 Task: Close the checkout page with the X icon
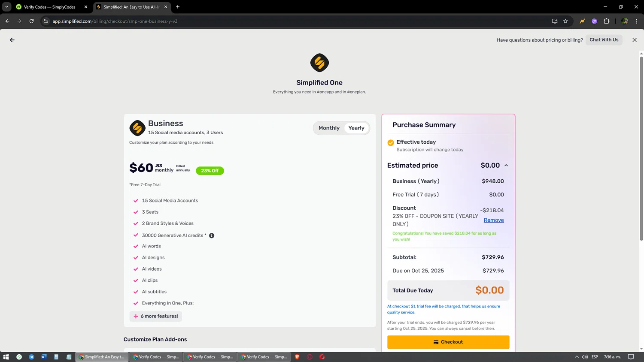point(635,40)
